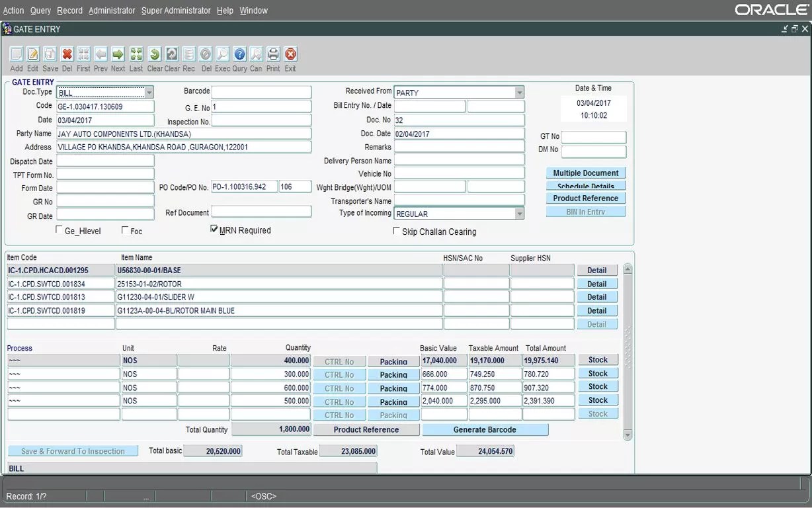
Task: Open the Super Administrator menu
Action: (x=176, y=11)
